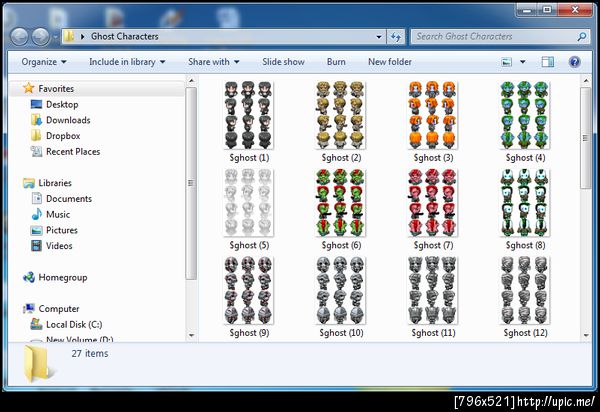Click the navigation pane scrollbar thumb

(x=191, y=183)
